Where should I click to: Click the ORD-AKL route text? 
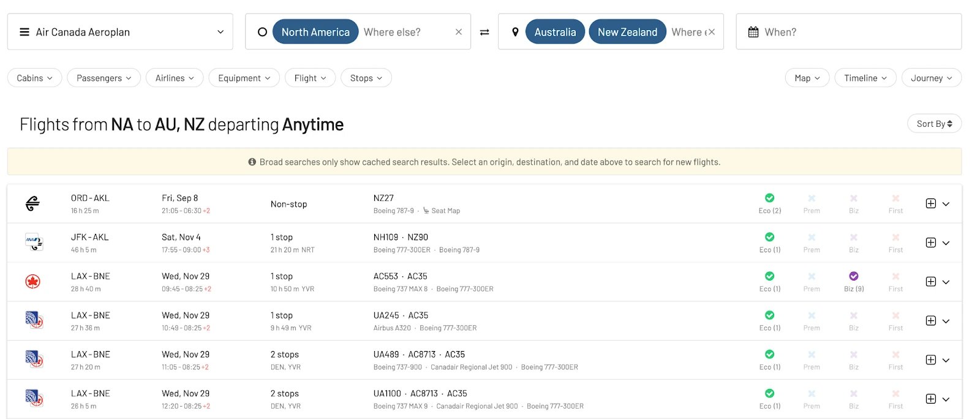(90, 198)
